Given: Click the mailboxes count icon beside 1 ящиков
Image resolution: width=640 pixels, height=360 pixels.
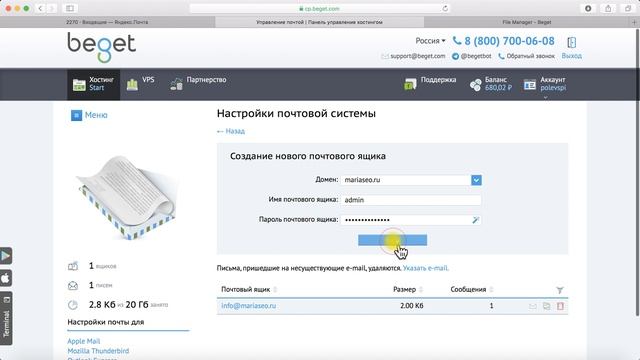Looking at the screenshot, I should tap(73, 266).
